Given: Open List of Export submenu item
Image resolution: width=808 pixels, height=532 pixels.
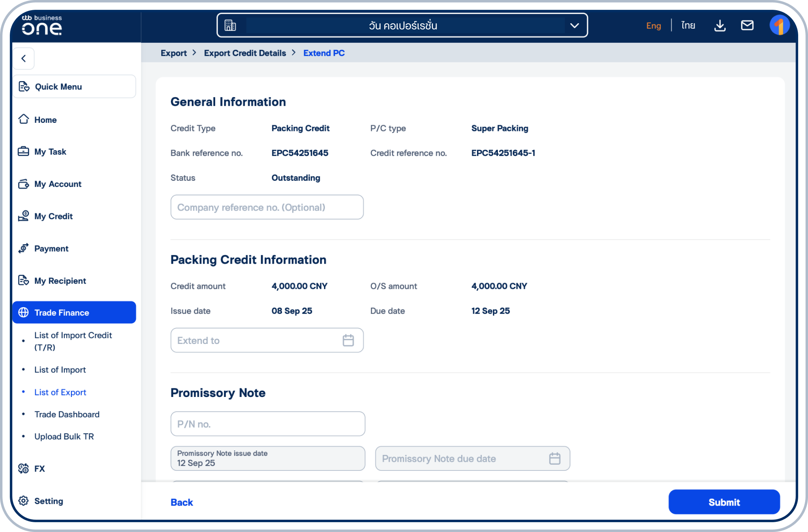Looking at the screenshot, I should click(x=60, y=392).
